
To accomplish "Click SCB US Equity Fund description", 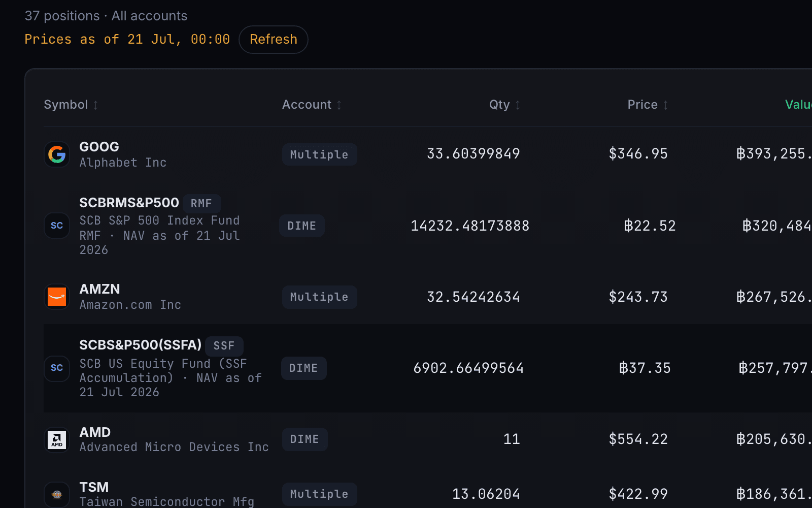I will [171, 378].
